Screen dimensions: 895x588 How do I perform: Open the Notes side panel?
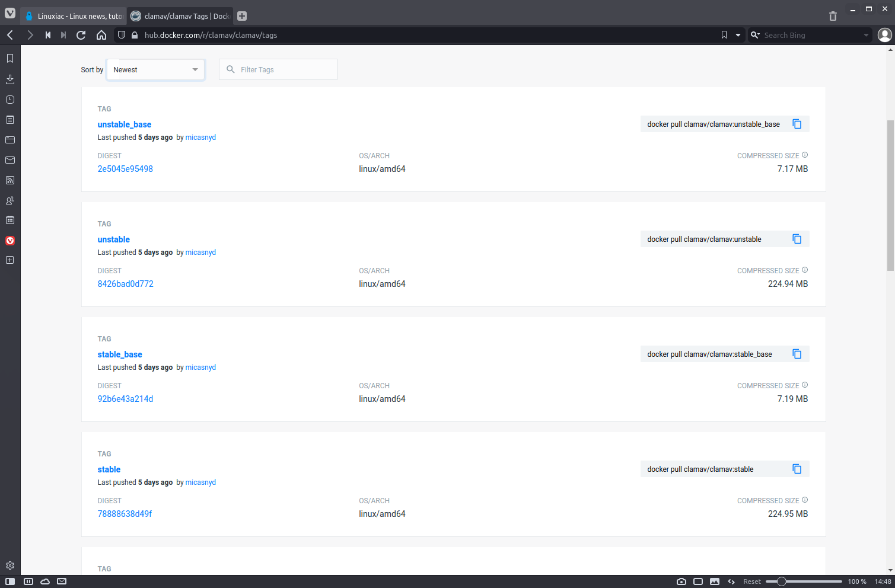tap(10, 120)
